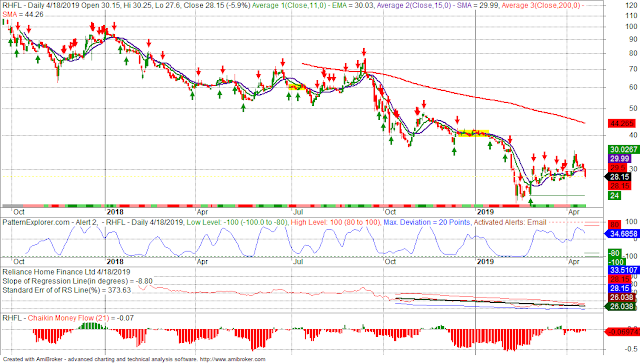Click the green 30.0267 EMA value label

pyautogui.click(x=623, y=149)
